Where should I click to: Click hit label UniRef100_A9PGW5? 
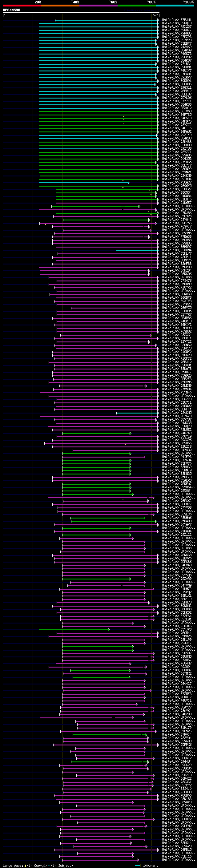177,33
